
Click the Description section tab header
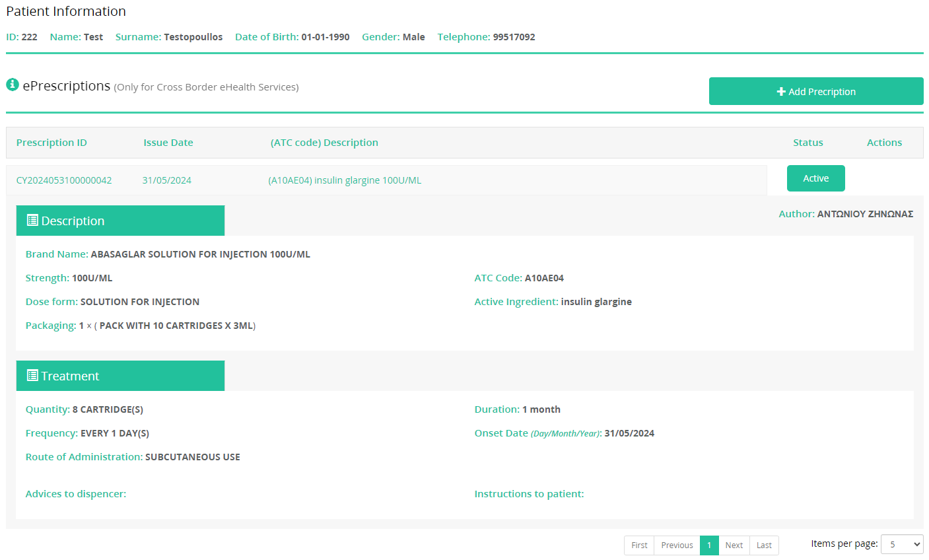[x=120, y=221]
